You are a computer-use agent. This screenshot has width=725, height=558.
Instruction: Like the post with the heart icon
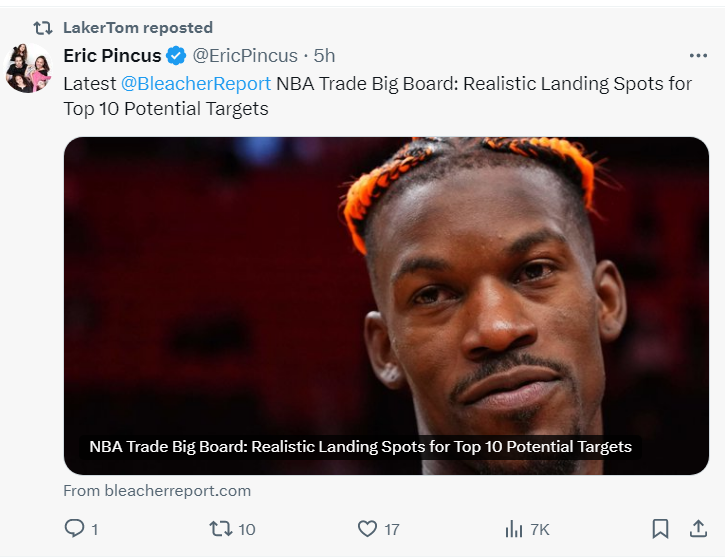pos(367,529)
